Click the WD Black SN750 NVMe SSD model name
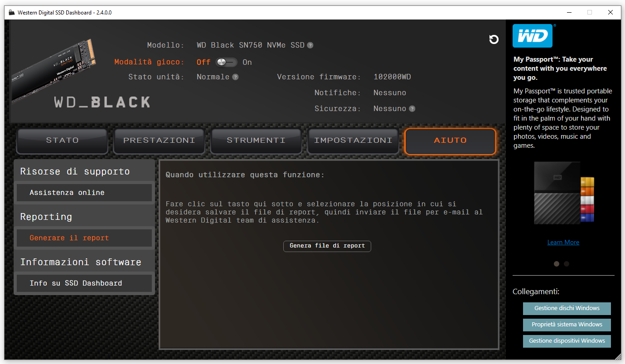This screenshot has height=364, width=625. (x=251, y=45)
